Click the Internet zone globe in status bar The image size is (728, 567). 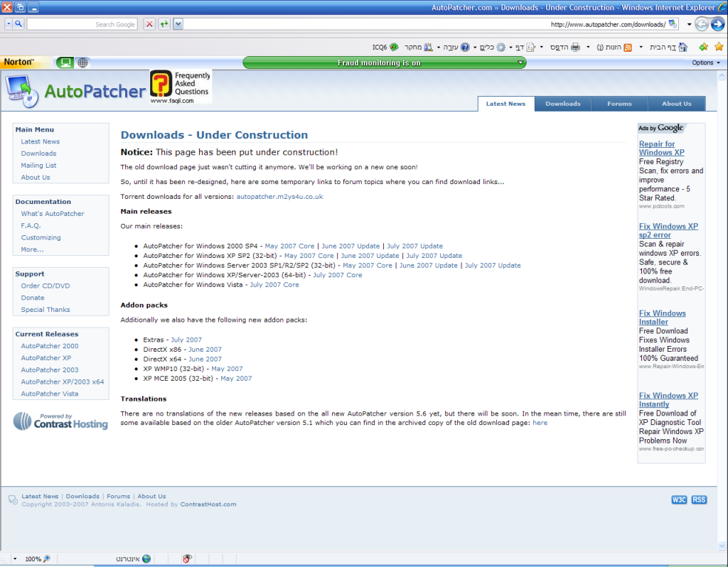[146, 558]
